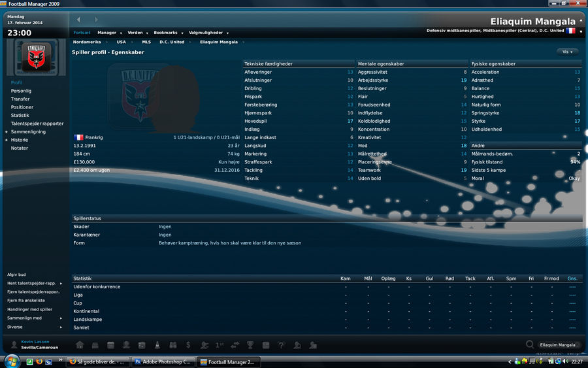Open the boardroom icon right of trophy
Viewport: 588px width, 368px height.
click(x=266, y=345)
